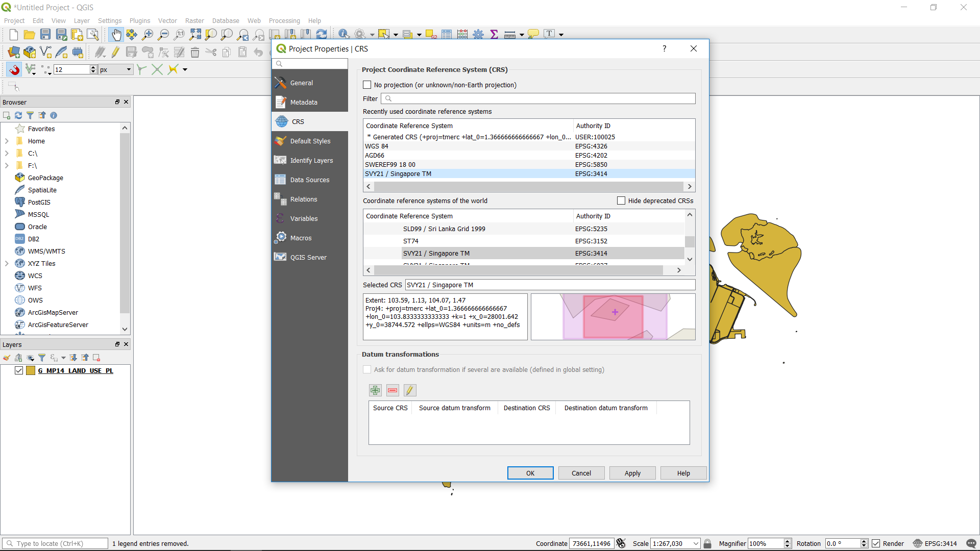This screenshot has width=980, height=551.
Task: Click the green add datum transformation button
Action: [x=375, y=390]
